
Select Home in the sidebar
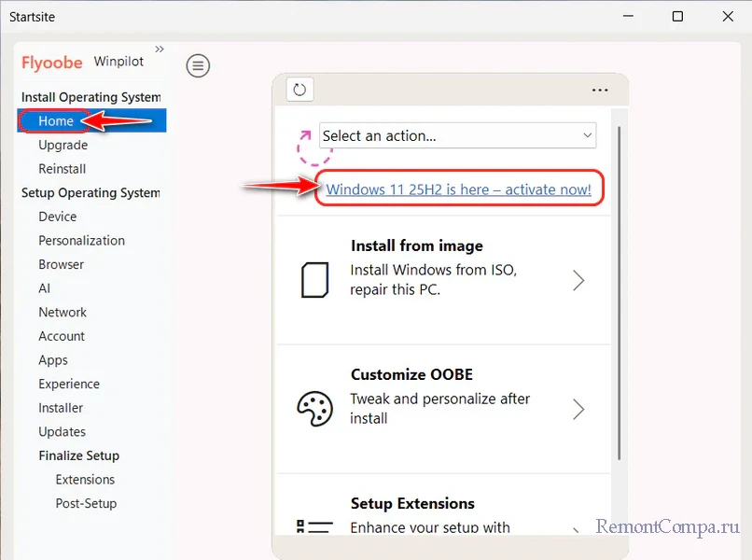pos(56,120)
